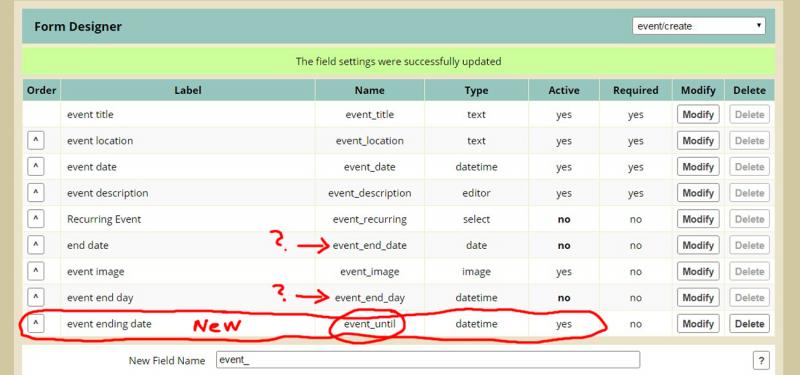800x375 pixels.
Task: Click the Type column header
Action: click(x=476, y=90)
